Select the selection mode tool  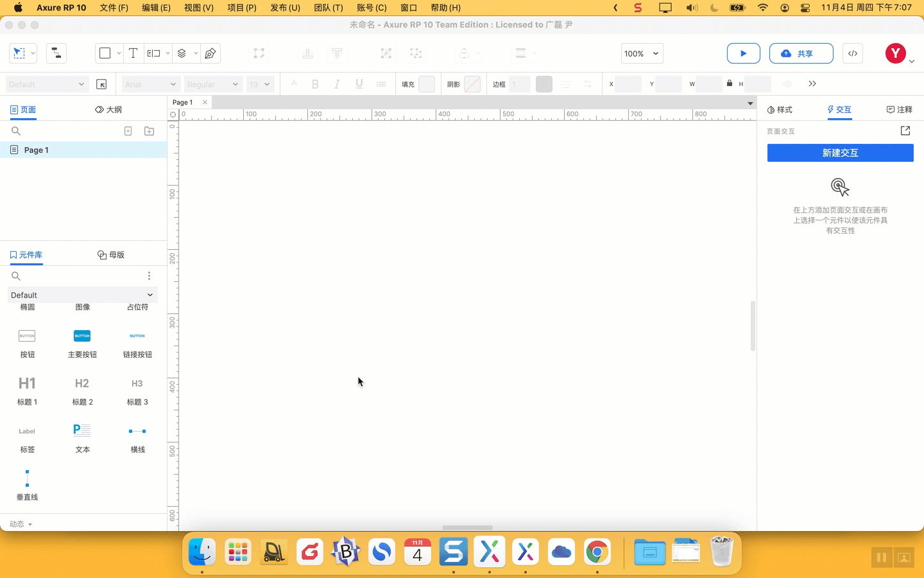coord(19,53)
